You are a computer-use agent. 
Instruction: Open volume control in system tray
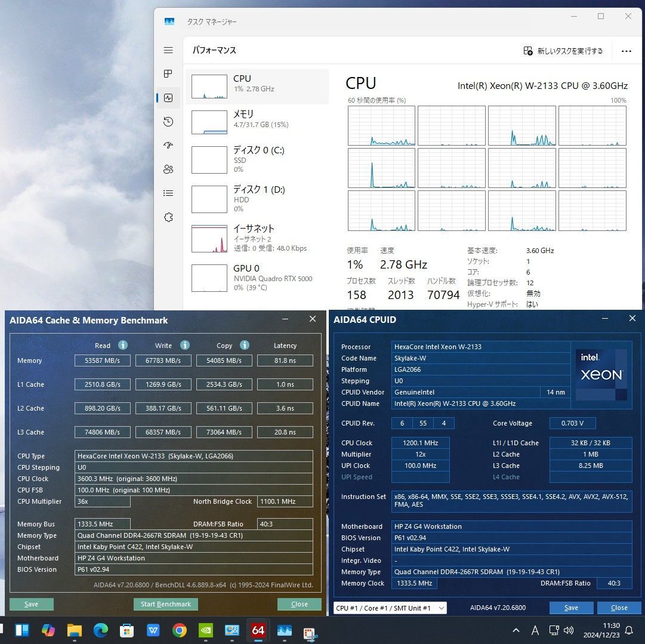coord(569,630)
